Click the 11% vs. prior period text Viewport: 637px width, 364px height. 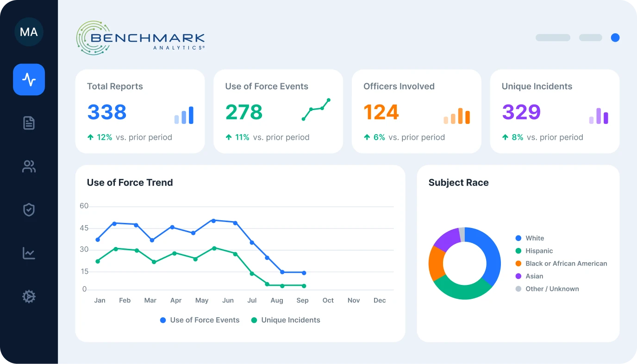click(x=267, y=137)
